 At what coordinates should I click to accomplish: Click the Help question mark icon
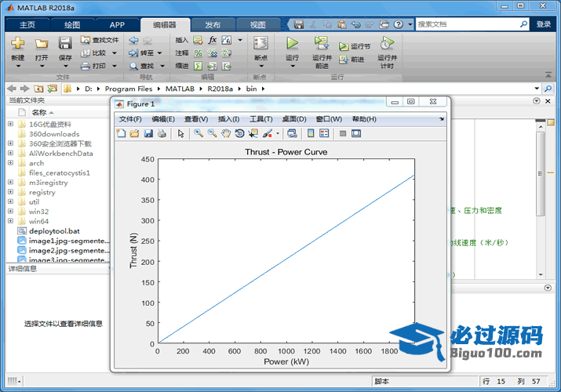coord(399,24)
